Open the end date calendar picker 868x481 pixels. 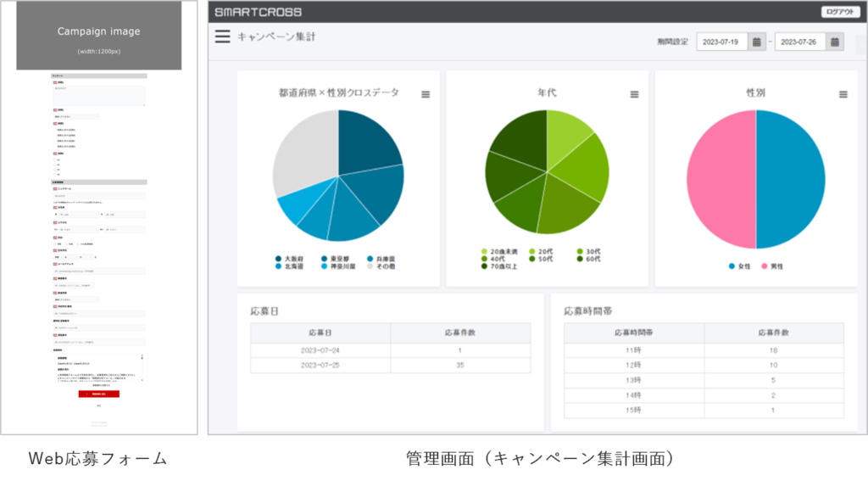pyautogui.click(x=835, y=42)
